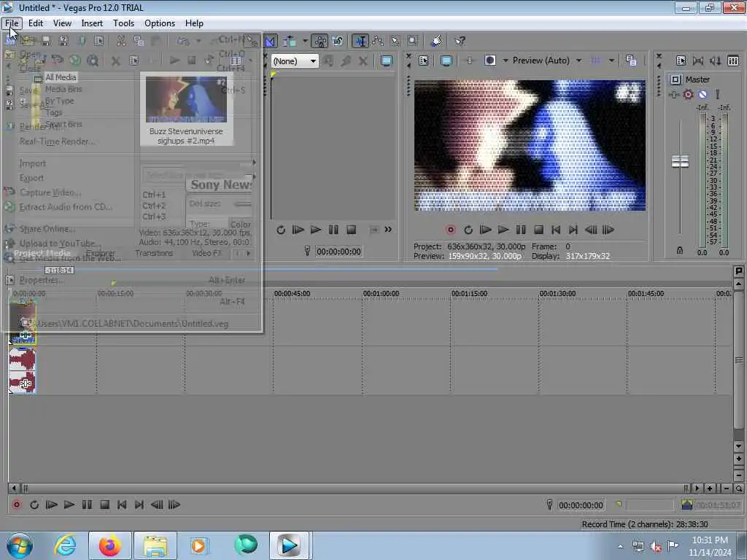The image size is (747, 560).
Task: Zoom in timeline time with plus button
Action: (710, 489)
